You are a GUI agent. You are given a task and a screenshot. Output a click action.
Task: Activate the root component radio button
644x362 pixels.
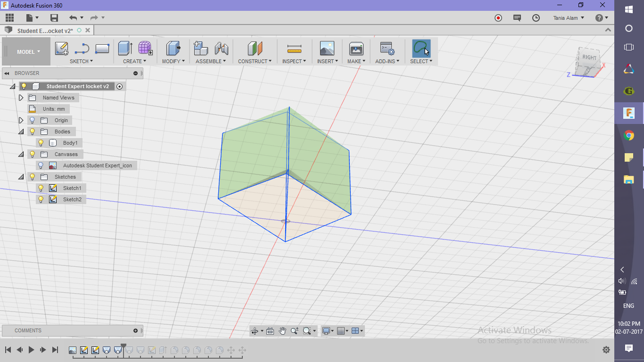pyautogui.click(x=119, y=86)
